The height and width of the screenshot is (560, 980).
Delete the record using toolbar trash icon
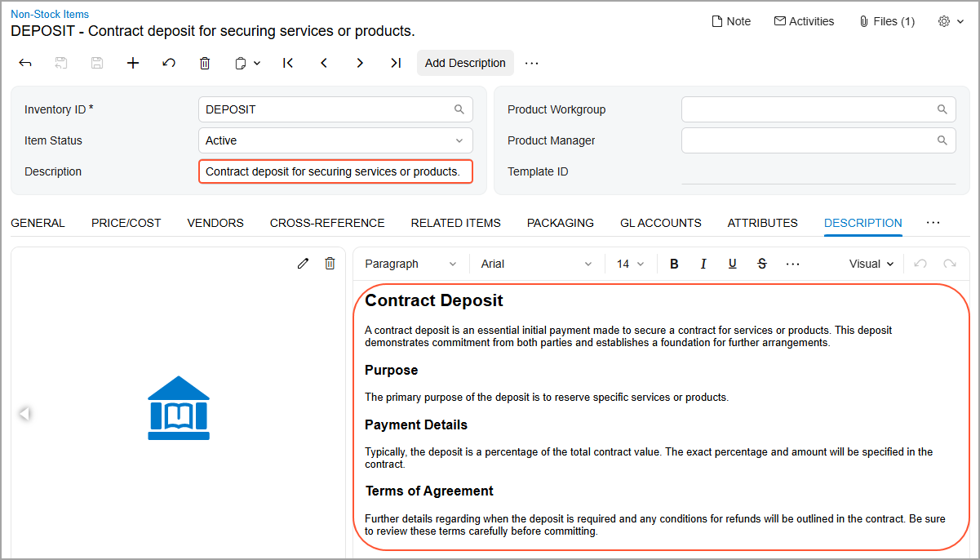(x=205, y=63)
